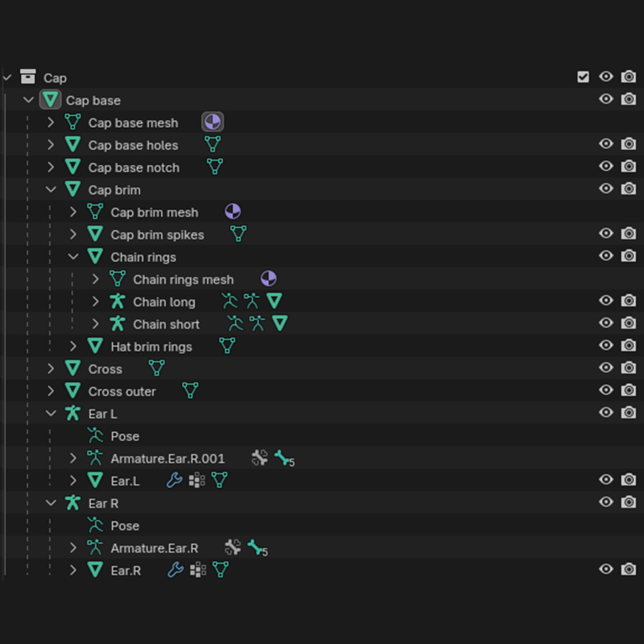Select the Cross object row
Image resolution: width=644 pixels, height=644 pixels.
click(105, 369)
